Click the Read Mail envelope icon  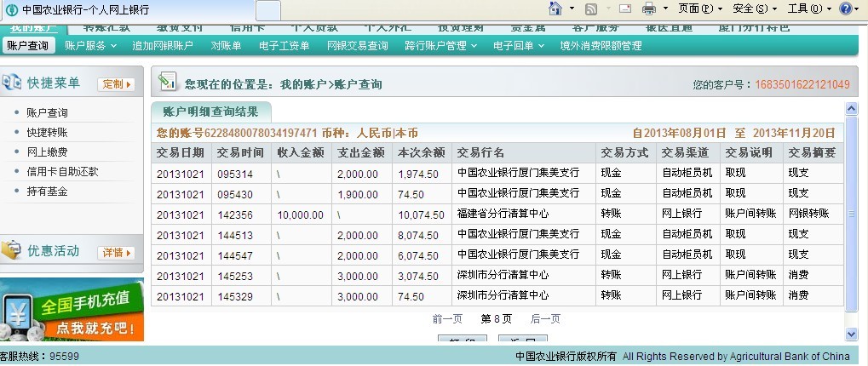(x=624, y=9)
